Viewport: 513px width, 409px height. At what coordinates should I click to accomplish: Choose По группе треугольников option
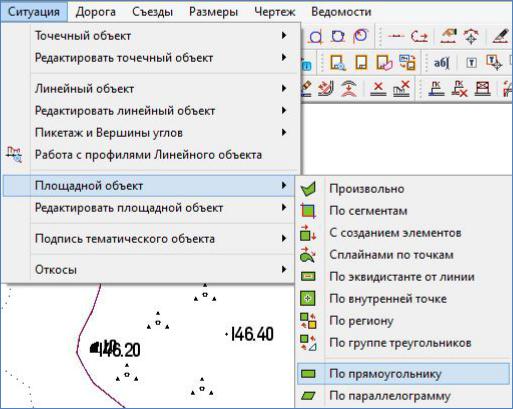pos(404,343)
